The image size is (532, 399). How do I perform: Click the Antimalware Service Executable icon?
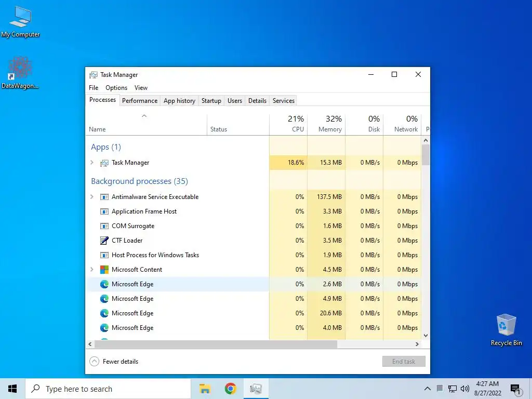point(104,197)
